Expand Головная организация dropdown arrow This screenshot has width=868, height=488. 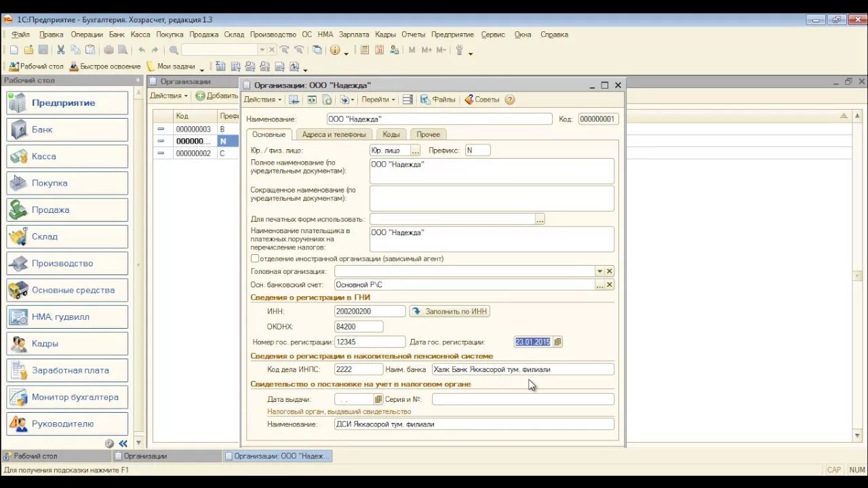(x=599, y=271)
